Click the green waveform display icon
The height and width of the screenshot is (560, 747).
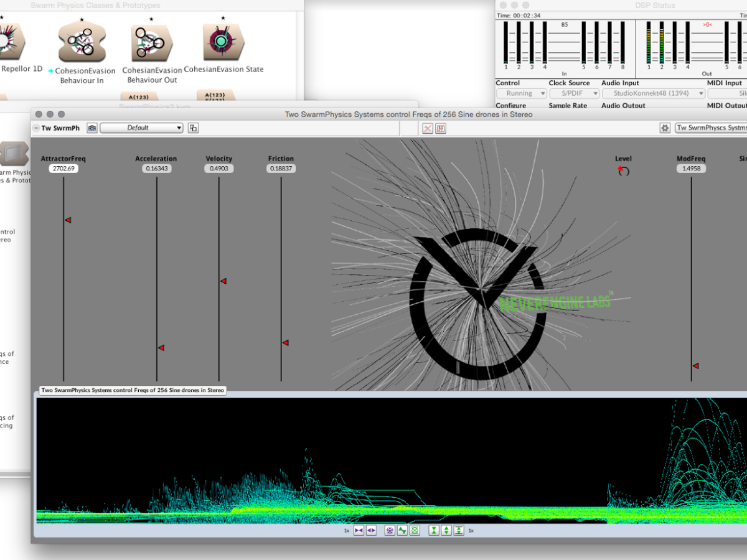pyautogui.click(x=402, y=530)
